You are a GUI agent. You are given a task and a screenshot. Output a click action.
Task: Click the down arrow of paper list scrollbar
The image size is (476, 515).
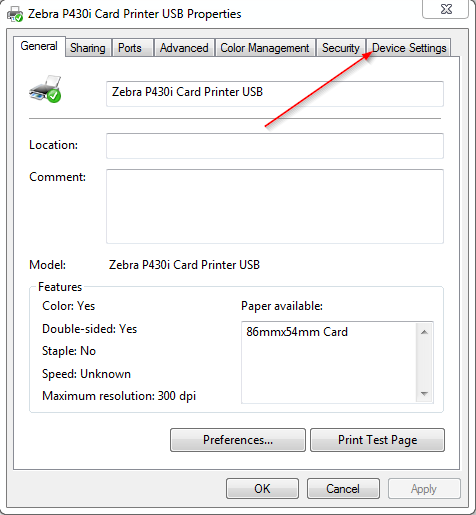pyautogui.click(x=424, y=394)
